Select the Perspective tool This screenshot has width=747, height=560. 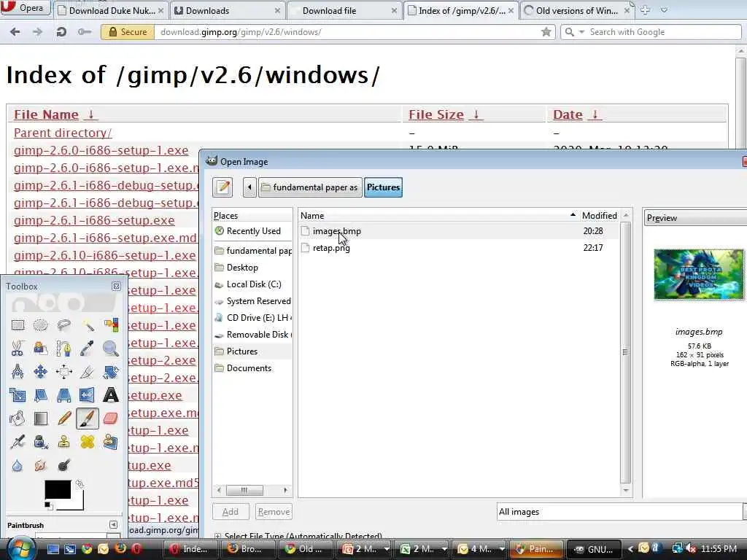coord(64,395)
